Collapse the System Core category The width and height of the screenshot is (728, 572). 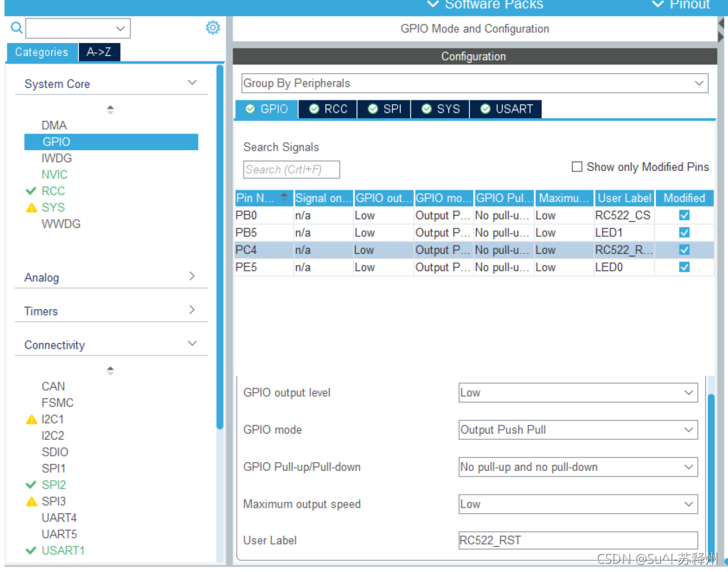click(x=192, y=82)
